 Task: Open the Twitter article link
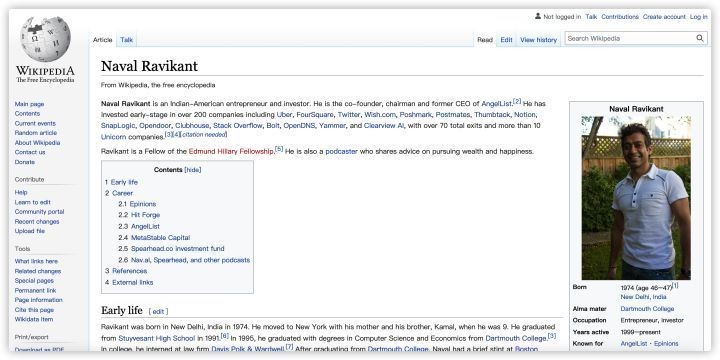coord(349,114)
